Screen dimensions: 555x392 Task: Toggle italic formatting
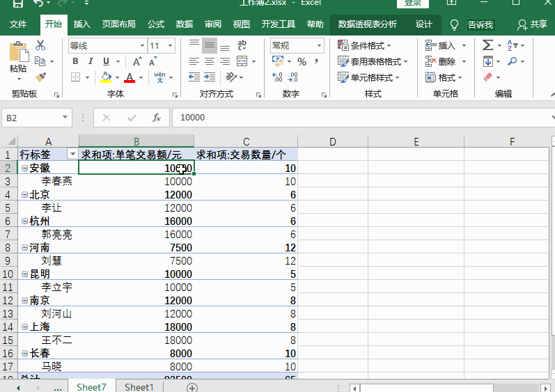91,61
